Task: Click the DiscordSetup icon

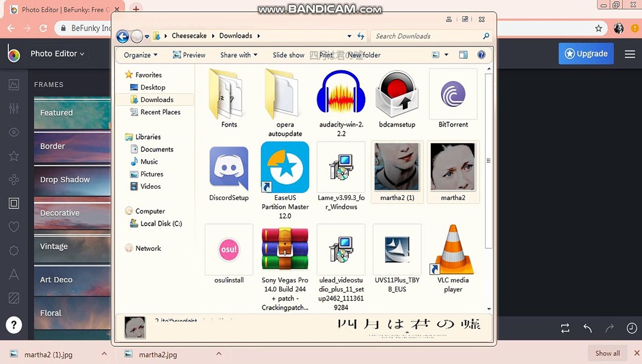Action: click(x=229, y=167)
